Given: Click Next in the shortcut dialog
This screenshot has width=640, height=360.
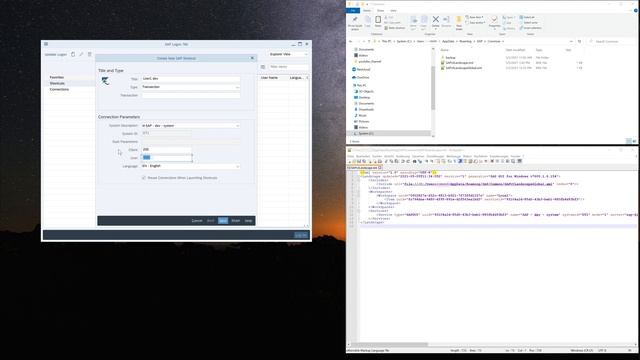Looking at the screenshot, I should click(223, 221).
